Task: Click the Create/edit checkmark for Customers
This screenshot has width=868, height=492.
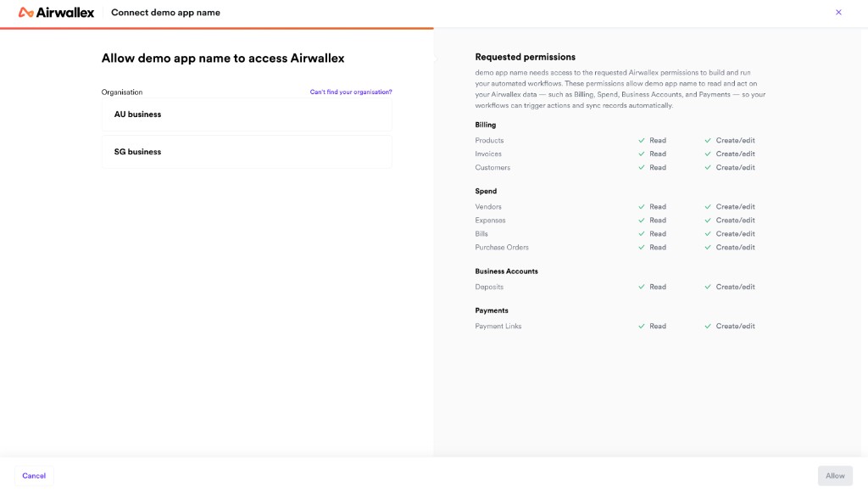Action: [708, 167]
